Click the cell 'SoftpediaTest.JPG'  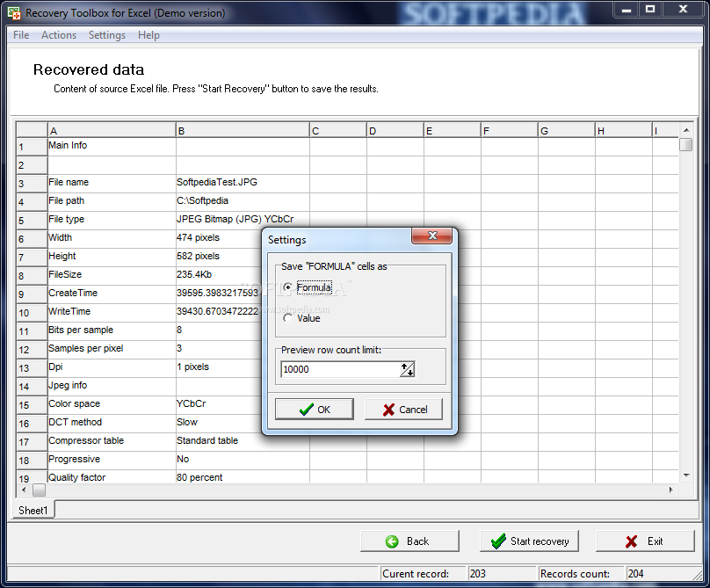(x=243, y=183)
